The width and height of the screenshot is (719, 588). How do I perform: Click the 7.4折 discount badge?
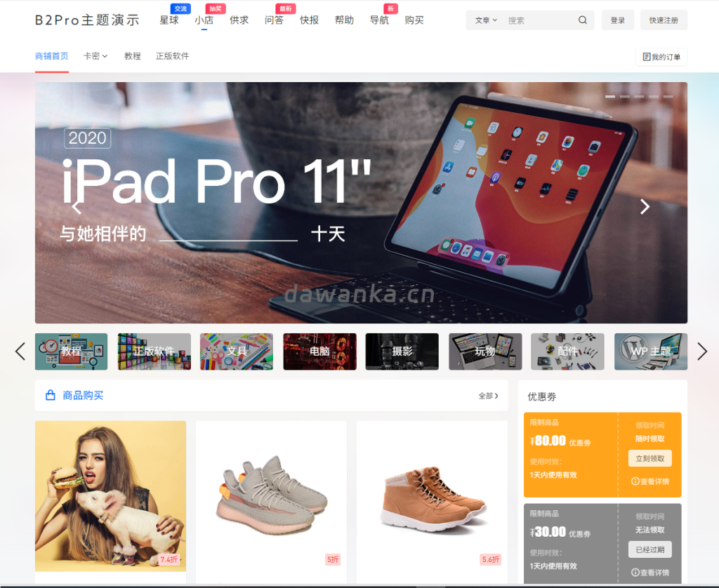coord(169,559)
